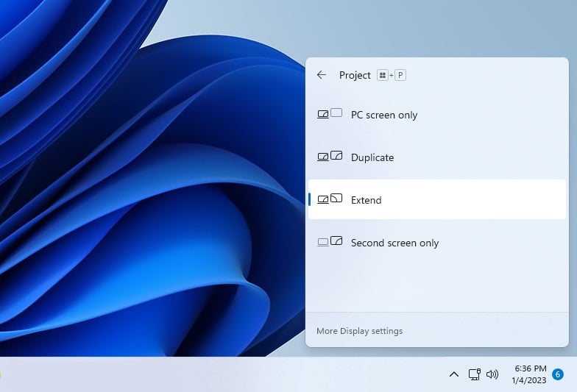The width and height of the screenshot is (577, 392).
Task: Choose the Duplicate display option
Action: click(x=437, y=157)
